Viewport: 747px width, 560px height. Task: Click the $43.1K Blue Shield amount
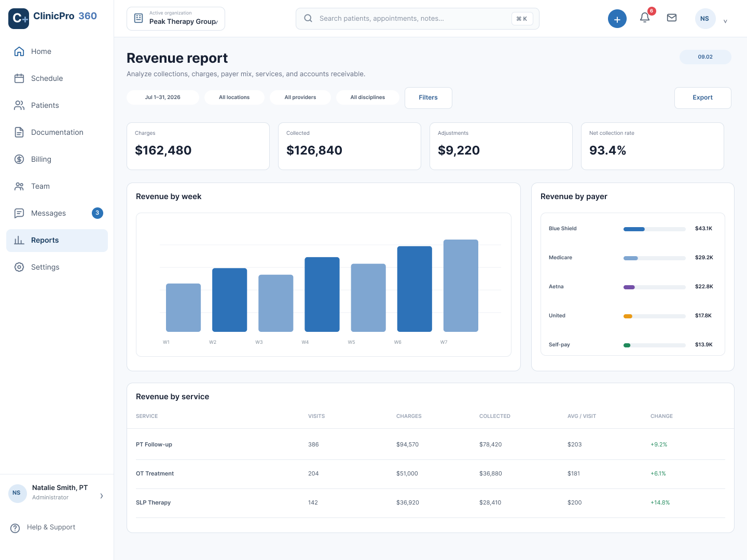click(x=703, y=229)
